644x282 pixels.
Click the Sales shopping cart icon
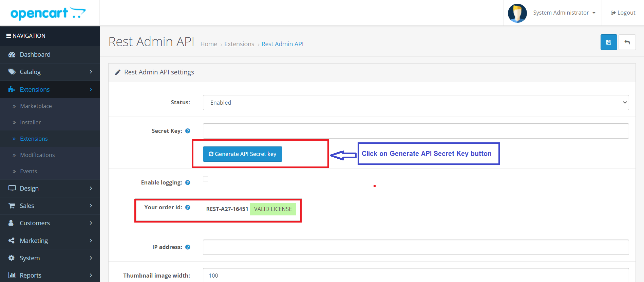(12, 206)
